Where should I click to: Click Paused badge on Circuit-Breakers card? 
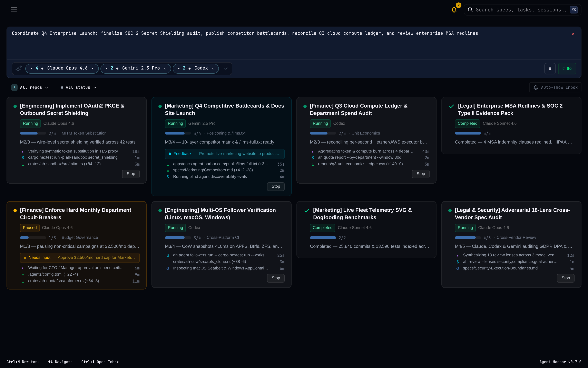point(30,228)
